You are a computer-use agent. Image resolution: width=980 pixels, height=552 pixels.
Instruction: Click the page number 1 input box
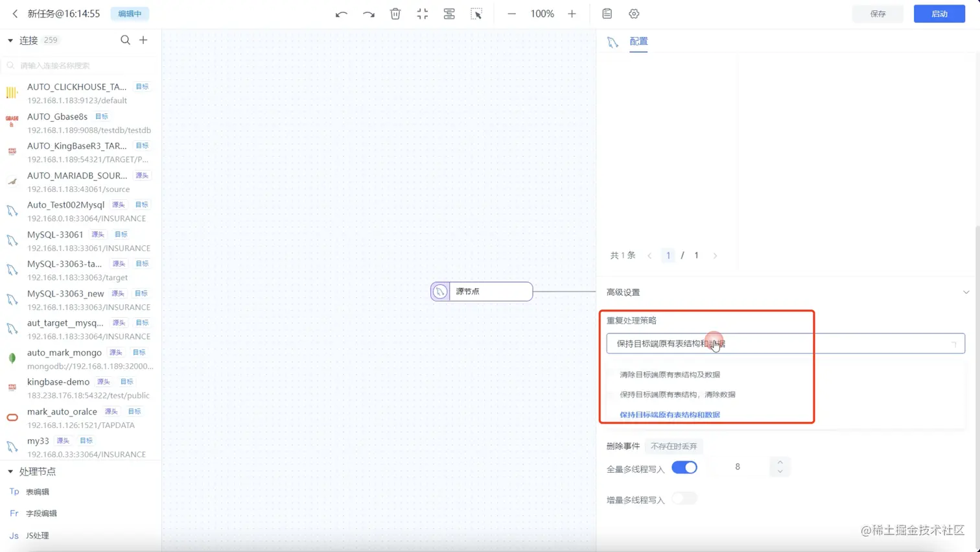pos(668,256)
